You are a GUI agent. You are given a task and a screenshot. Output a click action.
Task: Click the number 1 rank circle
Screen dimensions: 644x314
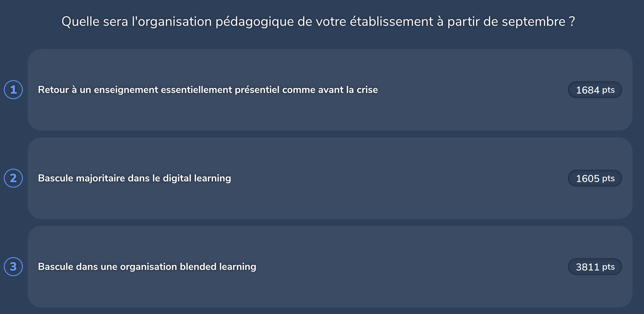point(13,90)
